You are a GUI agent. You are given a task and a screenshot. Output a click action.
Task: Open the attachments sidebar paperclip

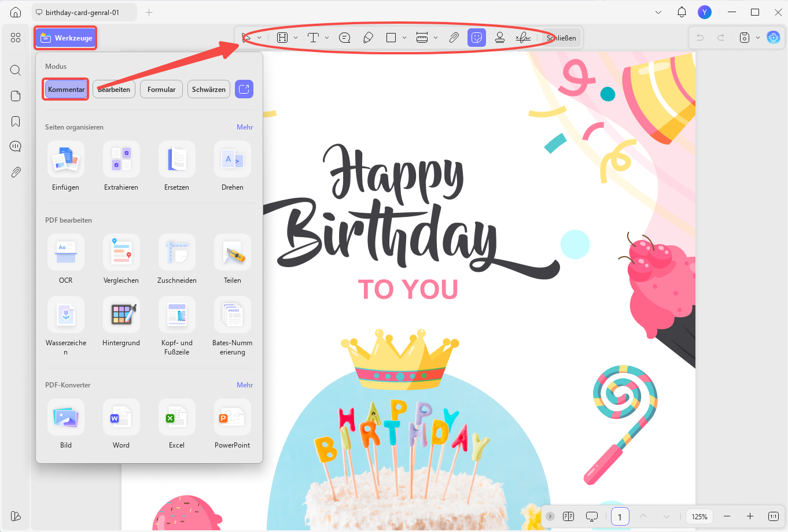[x=16, y=172]
